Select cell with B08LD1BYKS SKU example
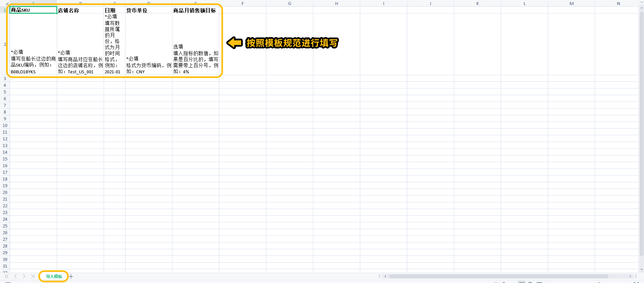The width and height of the screenshot is (644, 283). pyautogui.click(x=33, y=44)
